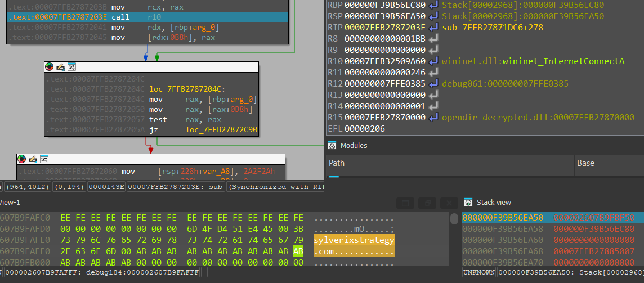The height and width of the screenshot is (283, 644).
Task: Select the Stack view tab title
Action: click(494, 202)
